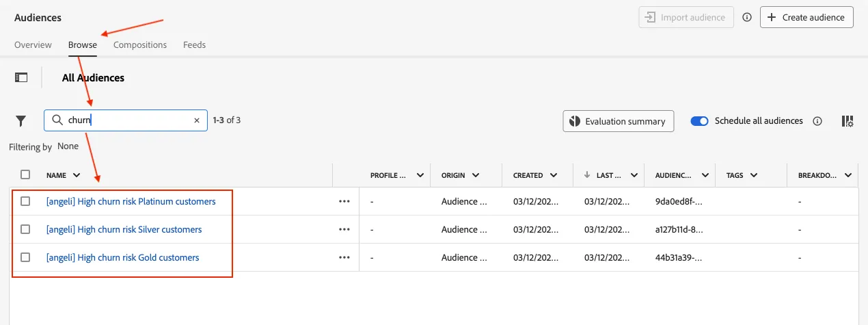The image size is (868, 325).
Task: Click the Created date in Silver customers row
Action: (536, 230)
